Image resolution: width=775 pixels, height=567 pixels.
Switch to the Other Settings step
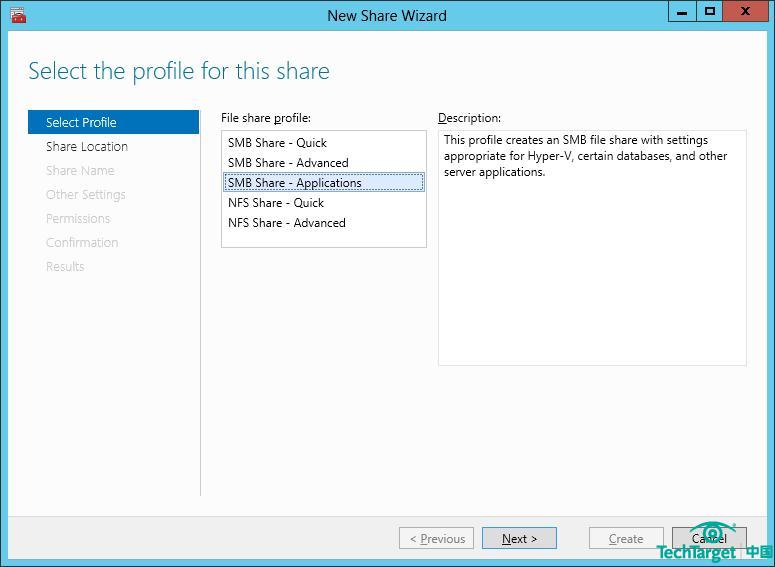(x=86, y=194)
